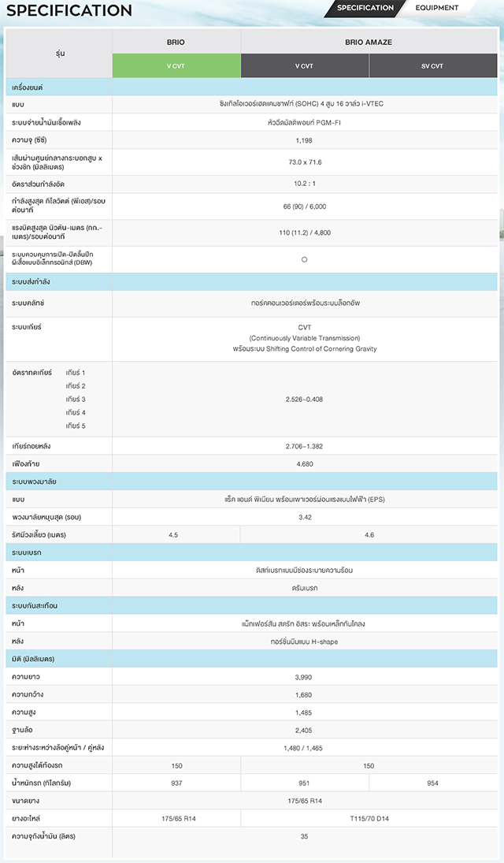Click max power value 66 (90) / 6,000

(305, 206)
